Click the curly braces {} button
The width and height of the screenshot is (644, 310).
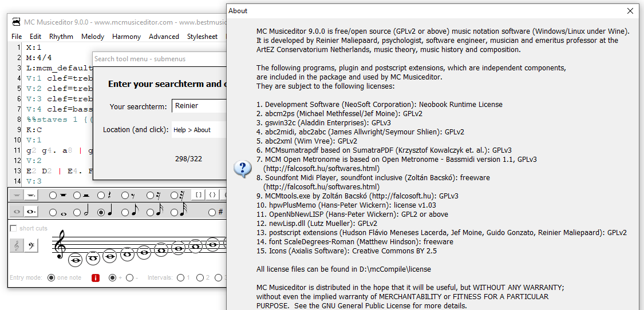point(212,195)
